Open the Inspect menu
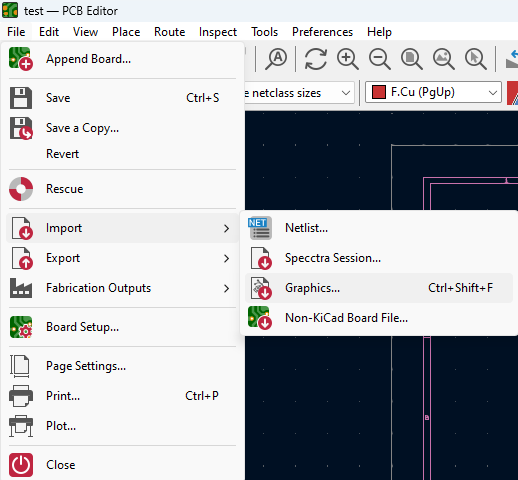Screen dimensions: 518x480 [218, 32]
